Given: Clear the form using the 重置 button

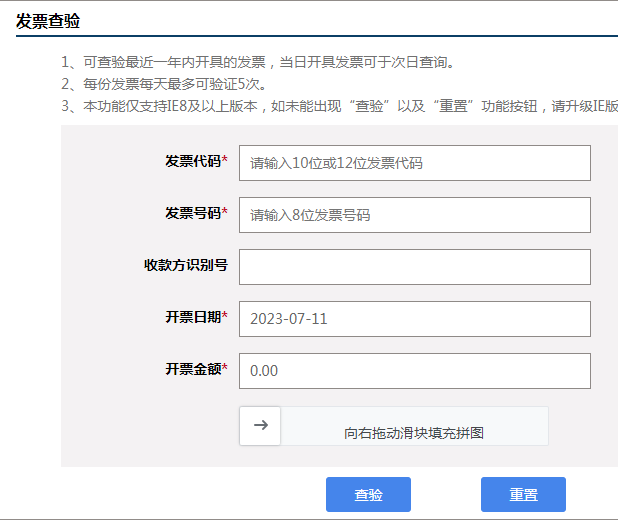Looking at the screenshot, I should [523, 495].
